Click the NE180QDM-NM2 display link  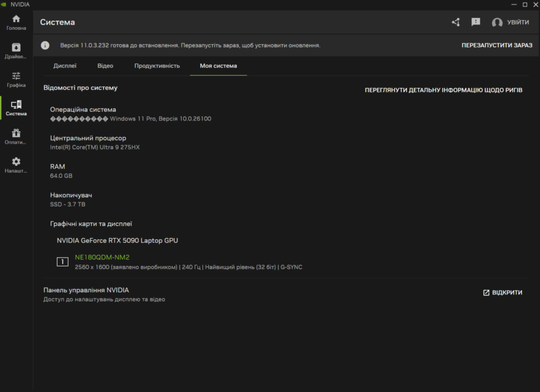[x=102, y=257]
